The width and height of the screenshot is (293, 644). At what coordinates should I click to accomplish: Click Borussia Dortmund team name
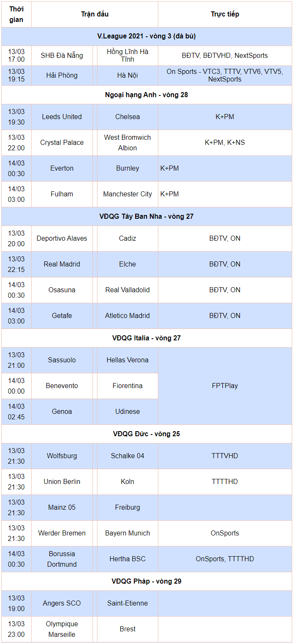[62, 559]
